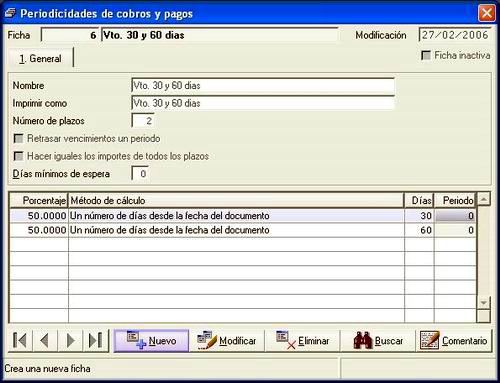
Task: Click the window title bar icon
Action: coord(10,13)
